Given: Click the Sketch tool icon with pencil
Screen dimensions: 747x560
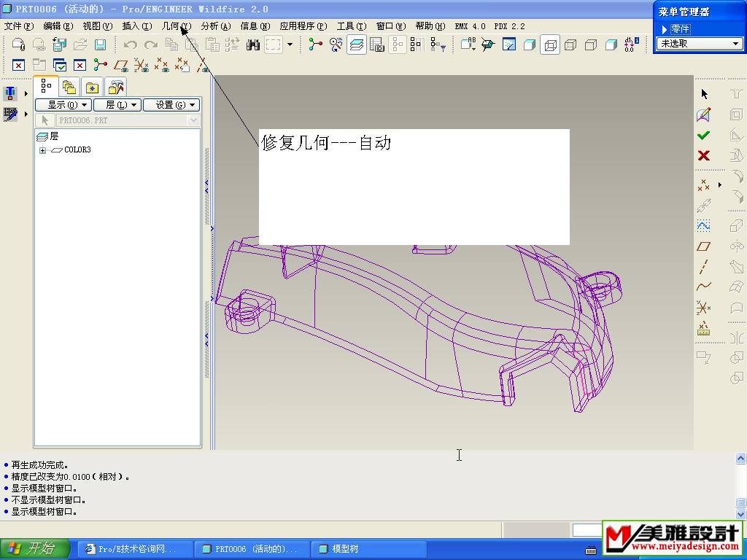Looking at the screenshot, I should click(x=704, y=114).
